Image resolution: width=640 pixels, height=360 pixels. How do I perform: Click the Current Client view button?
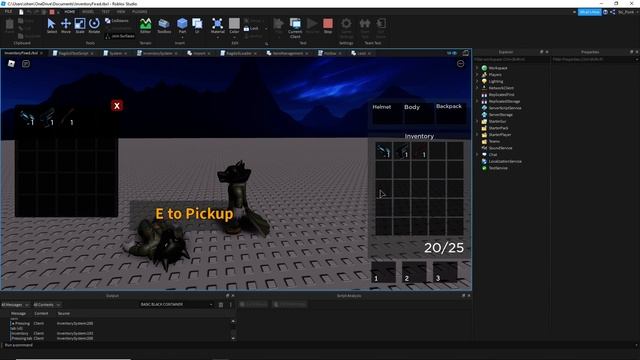[295, 28]
